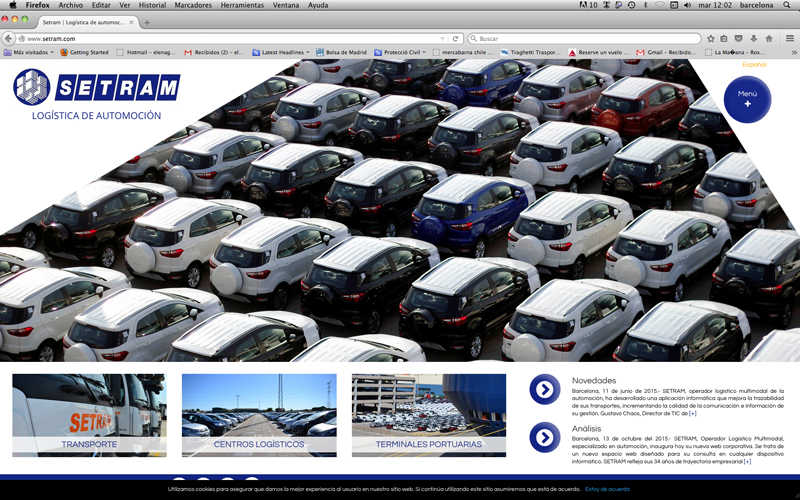This screenshot has height=500, width=800.
Task: Show bookmarks list icon
Action: pyautogui.click(x=724, y=39)
